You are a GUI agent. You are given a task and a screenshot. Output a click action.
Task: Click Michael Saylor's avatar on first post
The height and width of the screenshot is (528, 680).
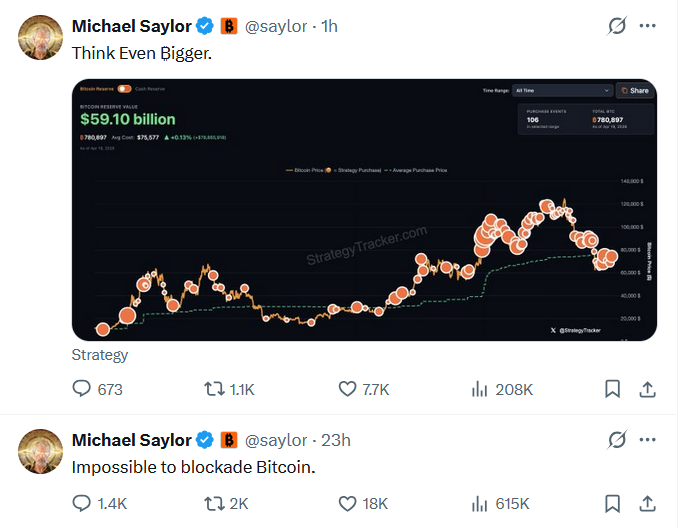click(x=41, y=38)
